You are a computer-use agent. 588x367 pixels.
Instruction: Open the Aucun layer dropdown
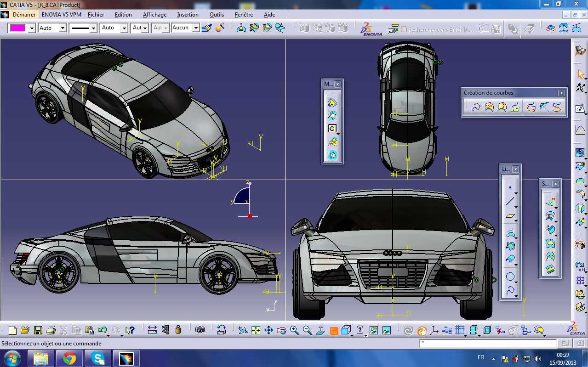pos(195,28)
